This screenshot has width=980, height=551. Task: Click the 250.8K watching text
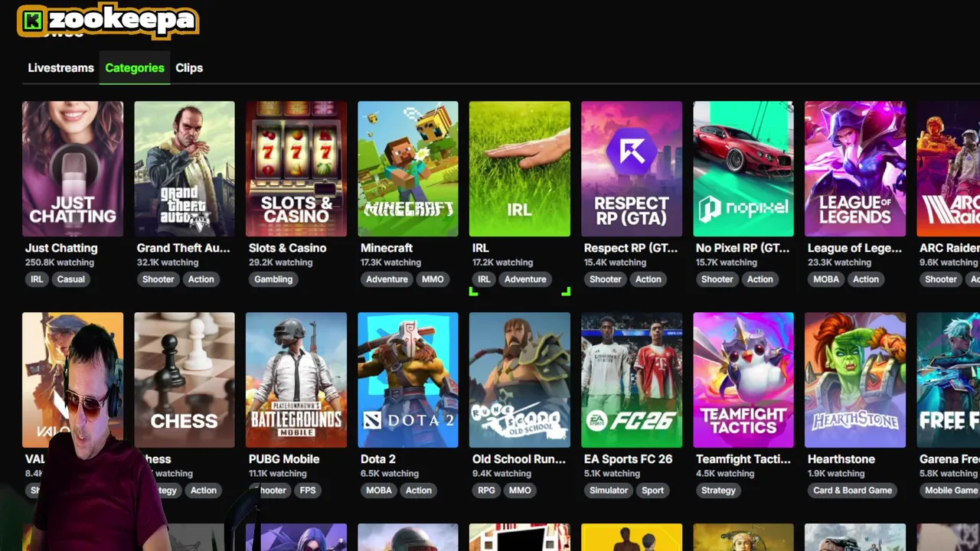(x=60, y=262)
